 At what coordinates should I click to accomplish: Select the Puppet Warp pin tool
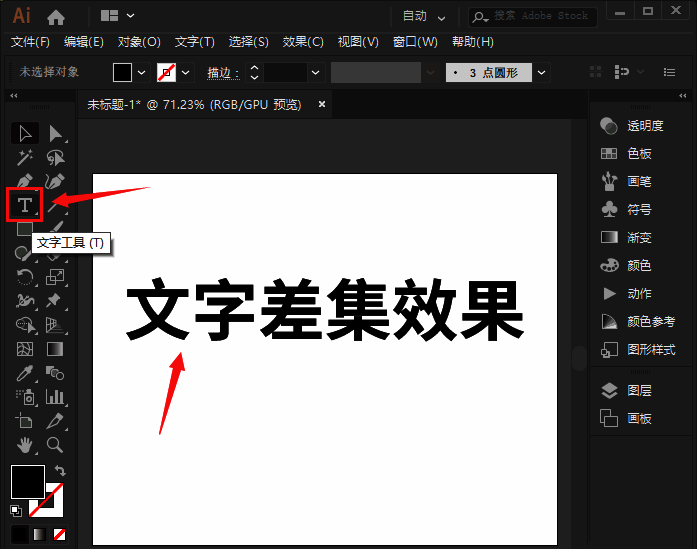[54, 301]
